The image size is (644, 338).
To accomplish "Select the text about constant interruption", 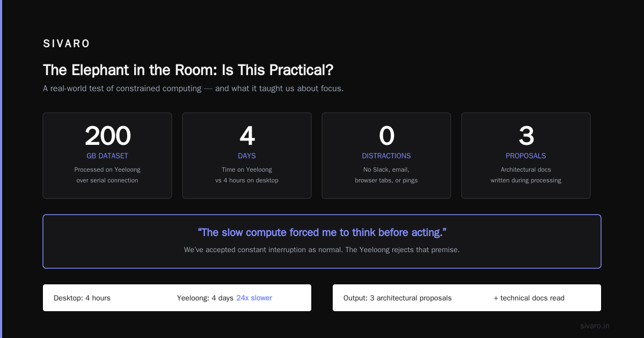I will click(x=322, y=250).
